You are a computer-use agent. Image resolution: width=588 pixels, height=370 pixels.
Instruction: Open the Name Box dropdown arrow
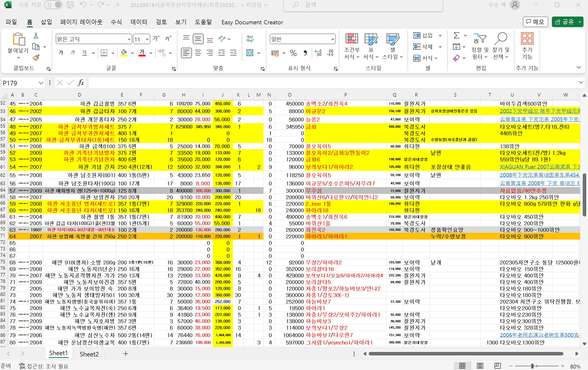(x=41, y=83)
